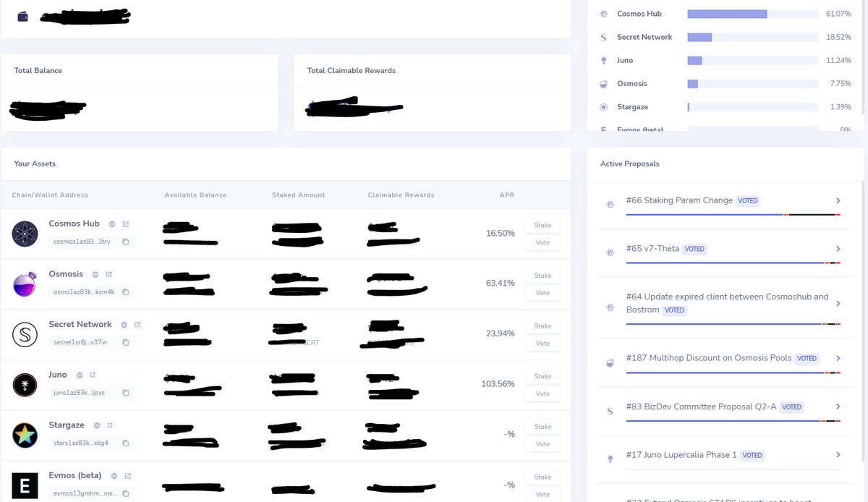Click the Staked Amount column header

coord(299,195)
